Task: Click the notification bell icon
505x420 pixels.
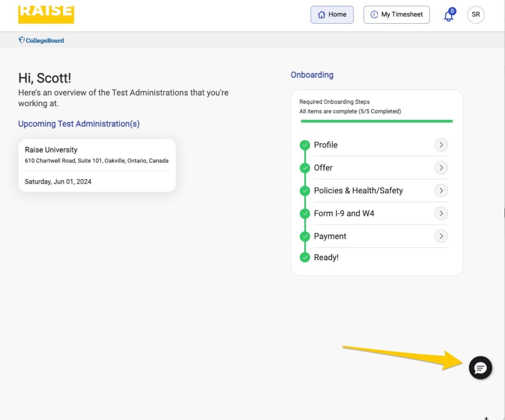Action: tap(448, 15)
